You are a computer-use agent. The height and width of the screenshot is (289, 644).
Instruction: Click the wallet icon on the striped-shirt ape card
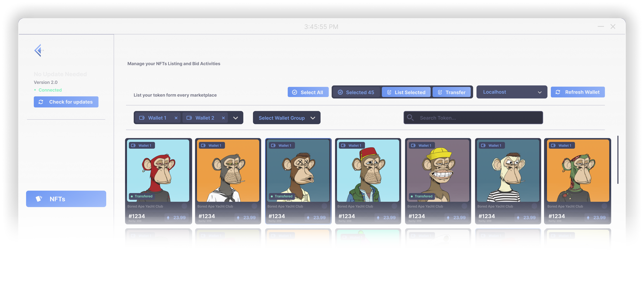tap(483, 146)
